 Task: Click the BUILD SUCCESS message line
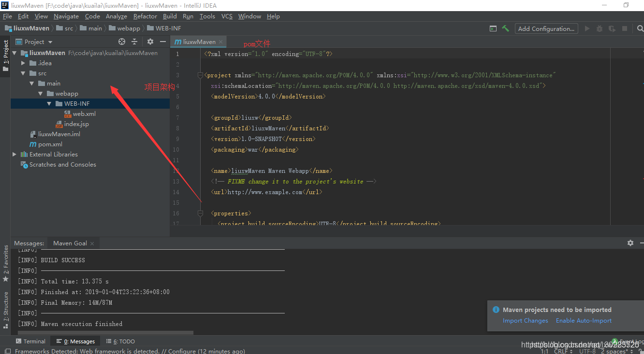[63, 260]
